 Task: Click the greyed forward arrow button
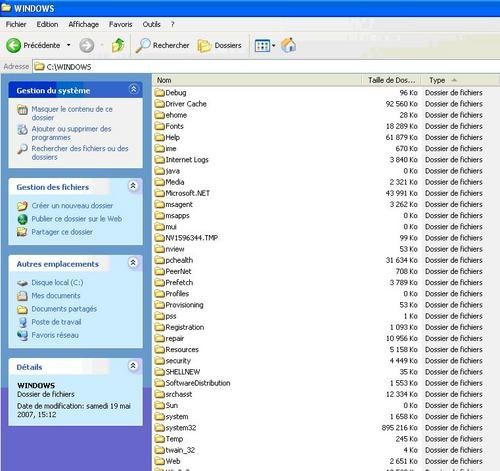(87, 45)
